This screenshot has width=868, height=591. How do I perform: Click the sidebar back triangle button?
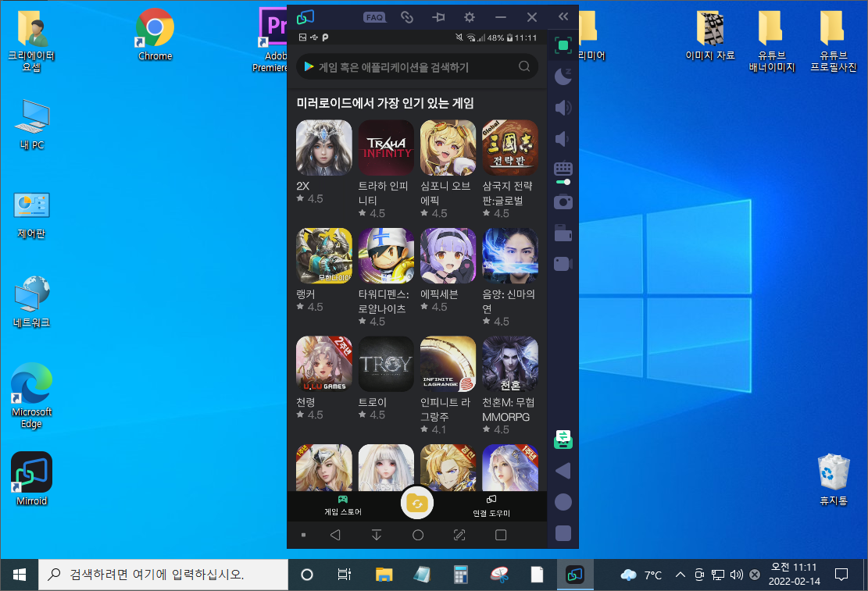[563, 471]
